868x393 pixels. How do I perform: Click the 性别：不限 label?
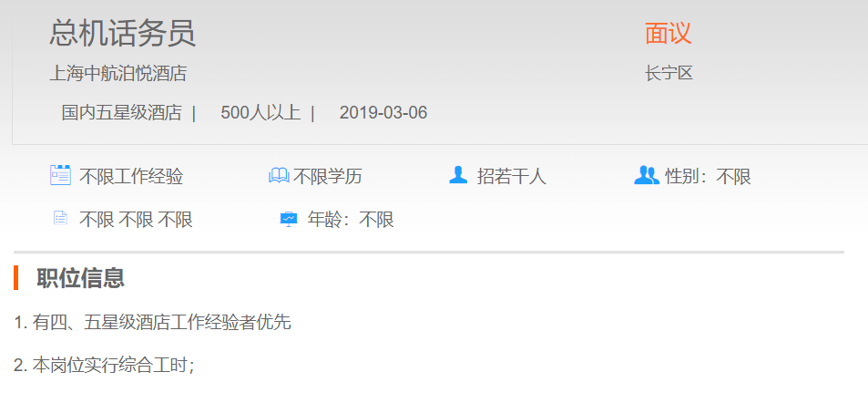tap(708, 177)
